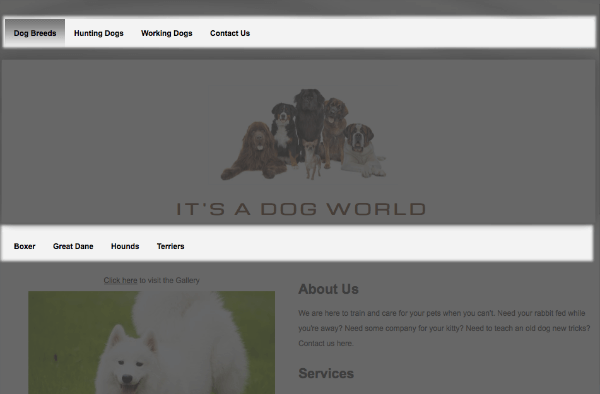Click the group of dogs logo image
This screenshot has height=394, width=600.
click(303, 134)
